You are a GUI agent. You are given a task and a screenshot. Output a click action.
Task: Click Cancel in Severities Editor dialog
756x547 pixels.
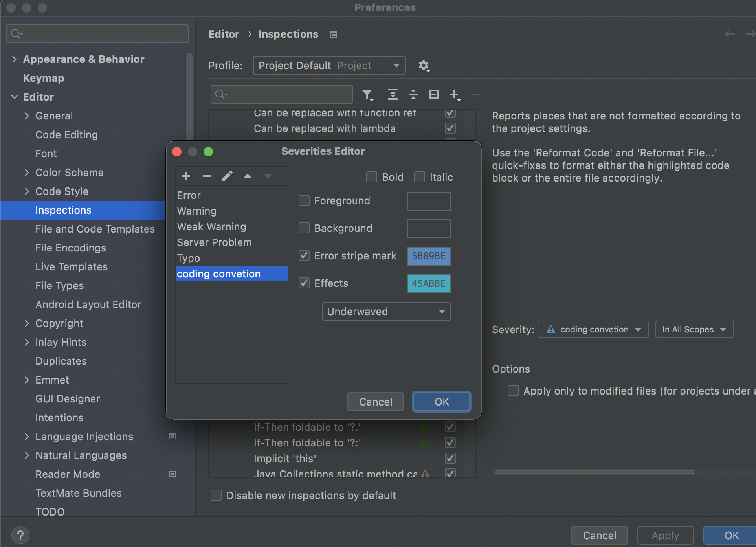pos(375,402)
